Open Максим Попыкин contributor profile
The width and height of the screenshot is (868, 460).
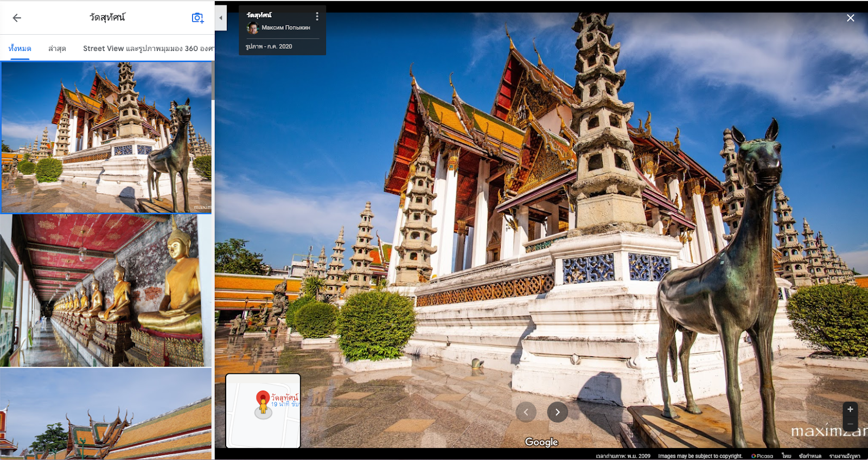click(285, 28)
